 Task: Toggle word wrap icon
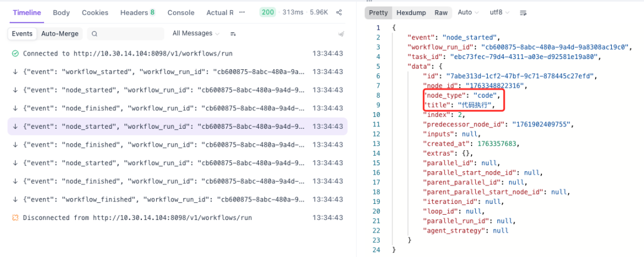pyautogui.click(x=524, y=13)
